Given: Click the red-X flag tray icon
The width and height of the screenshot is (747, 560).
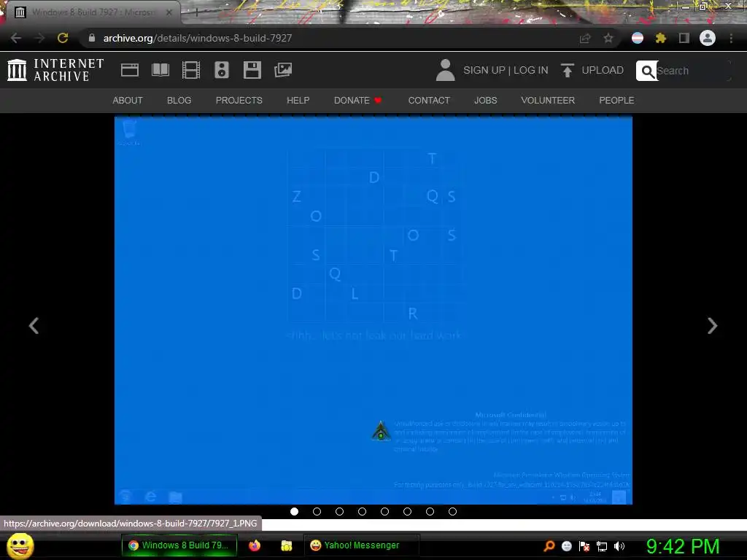Looking at the screenshot, I should coord(584,546).
